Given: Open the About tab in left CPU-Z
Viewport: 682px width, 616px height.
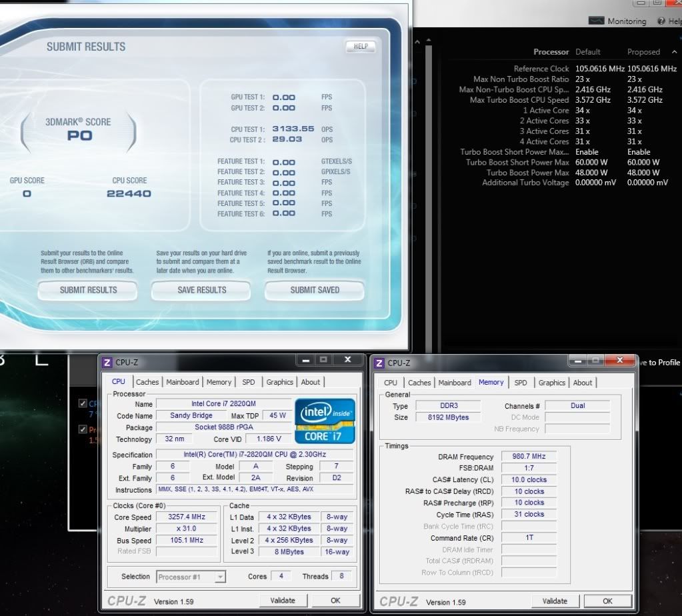Looking at the screenshot, I should (x=311, y=382).
